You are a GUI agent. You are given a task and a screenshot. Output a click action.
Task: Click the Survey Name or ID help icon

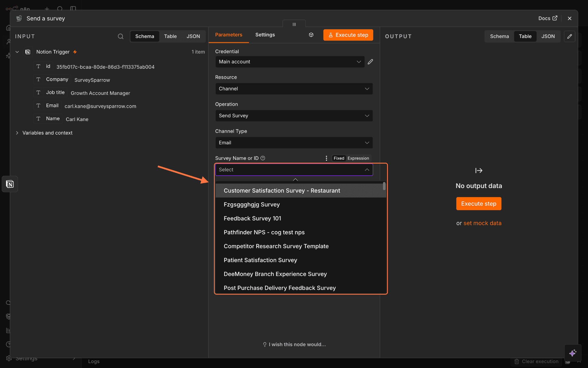click(263, 158)
